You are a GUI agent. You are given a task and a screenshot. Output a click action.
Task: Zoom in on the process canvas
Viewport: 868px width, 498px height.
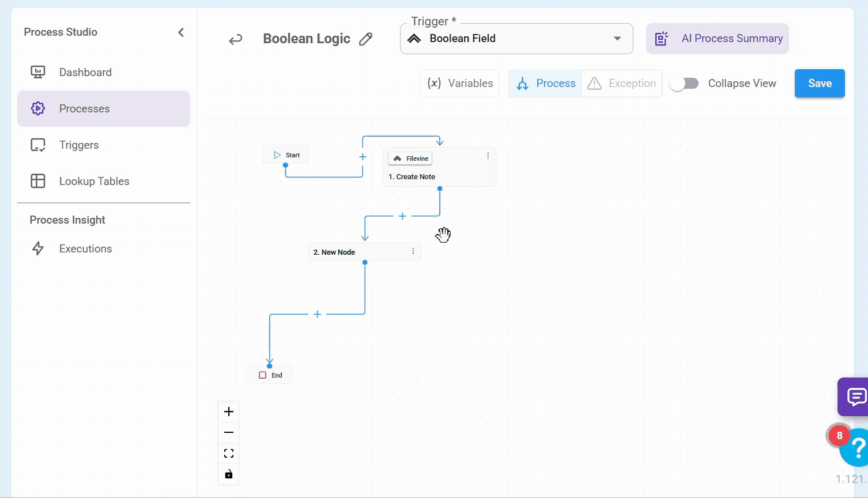pos(229,412)
